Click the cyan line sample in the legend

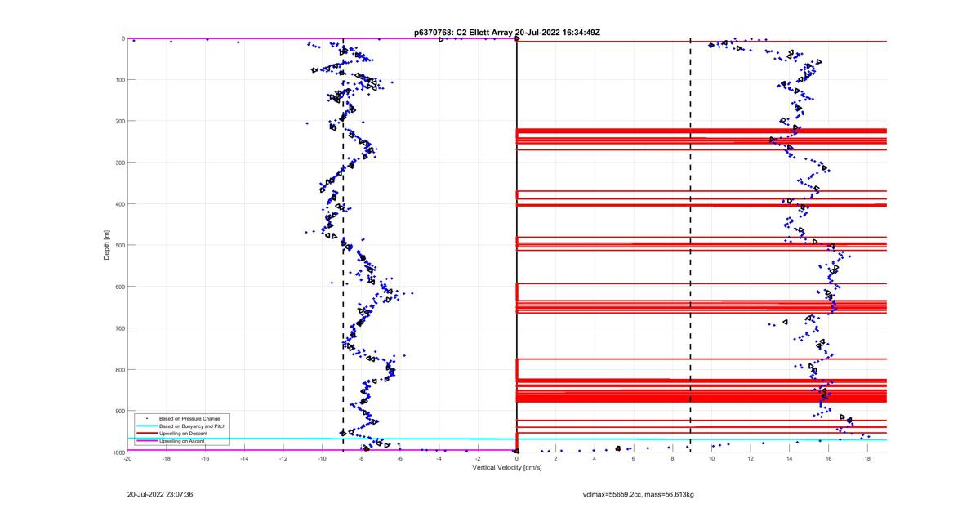pyautogui.click(x=147, y=426)
